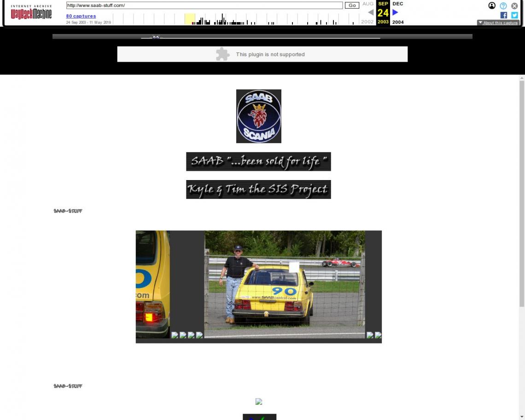Close the Wayback toolbar with X icon
This screenshot has height=420, width=525.
pyautogui.click(x=514, y=6)
